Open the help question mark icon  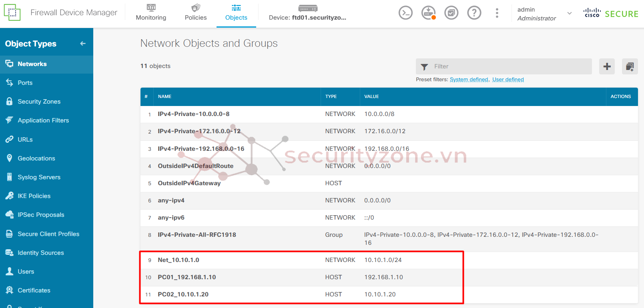tap(474, 13)
